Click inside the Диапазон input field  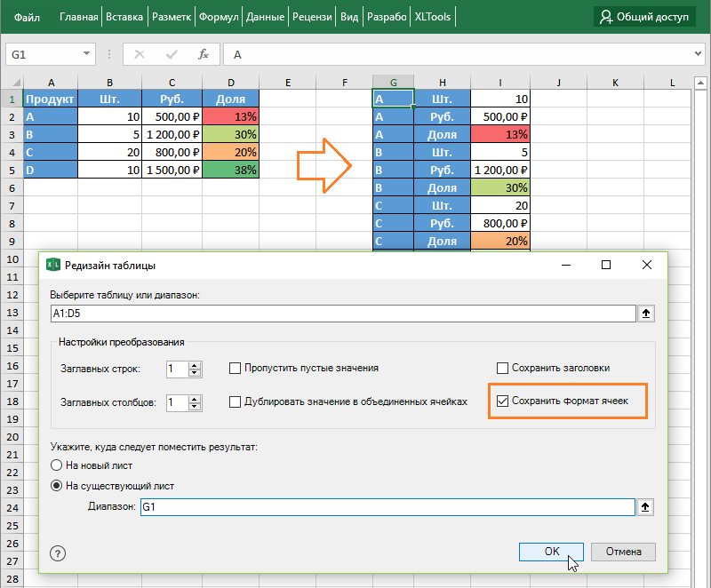point(355,506)
